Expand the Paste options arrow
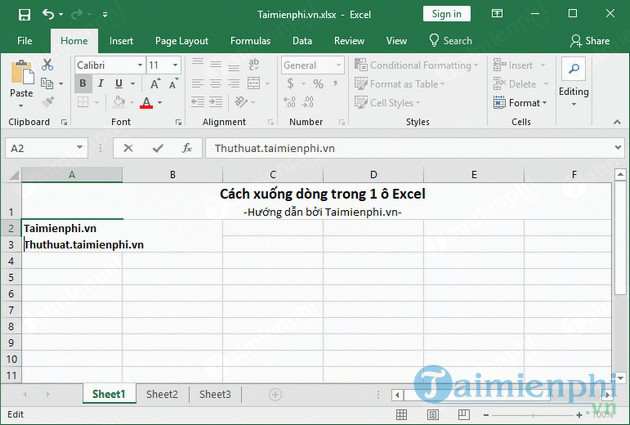Image resolution: width=630 pixels, height=425 pixels. tap(21, 106)
